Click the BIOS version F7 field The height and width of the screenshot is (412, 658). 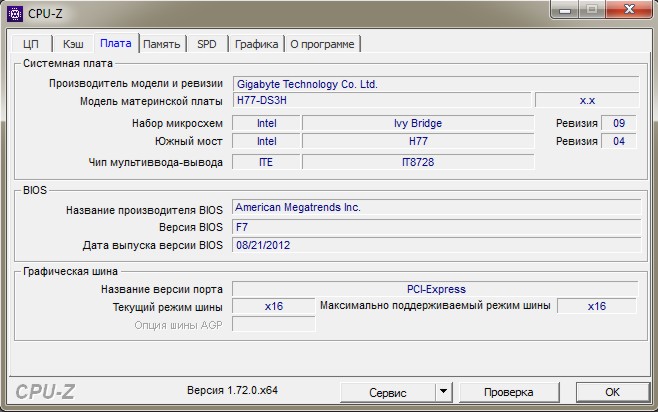[436, 227]
